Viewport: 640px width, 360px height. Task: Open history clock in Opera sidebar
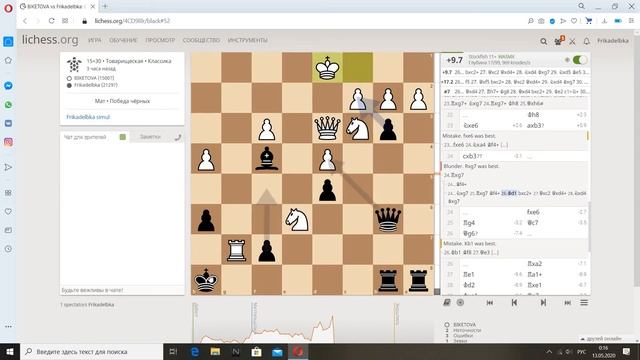point(8,249)
